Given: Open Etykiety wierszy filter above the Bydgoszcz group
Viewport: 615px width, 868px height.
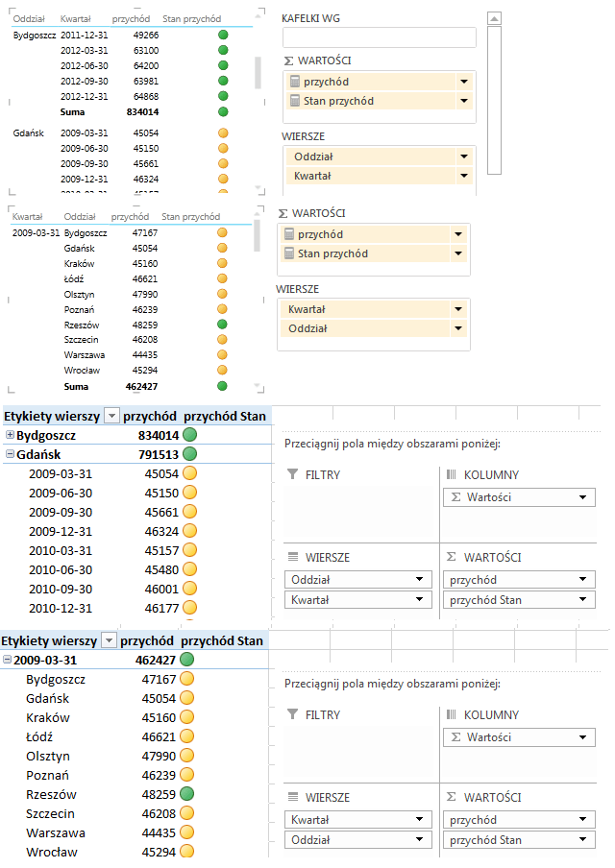Looking at the screenshot, I should pyautogui.click(x=111, y=416).
